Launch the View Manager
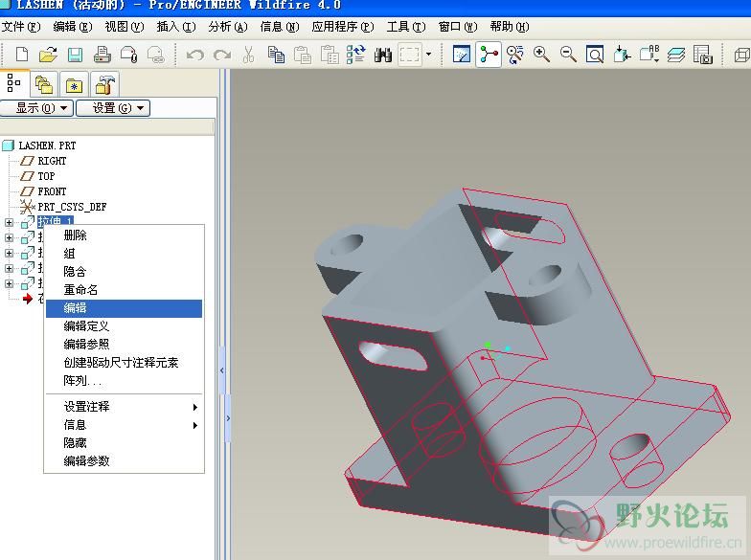 point(703,55)
